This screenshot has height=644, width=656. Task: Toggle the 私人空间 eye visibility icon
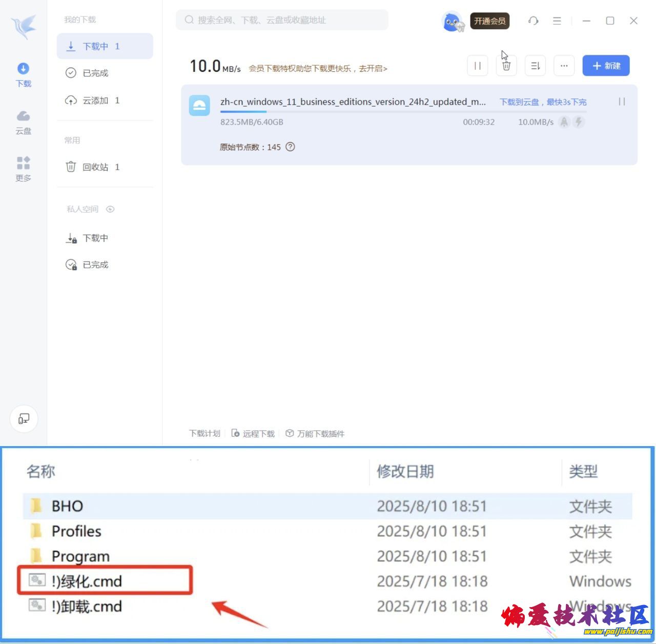[x=110, y=209]
